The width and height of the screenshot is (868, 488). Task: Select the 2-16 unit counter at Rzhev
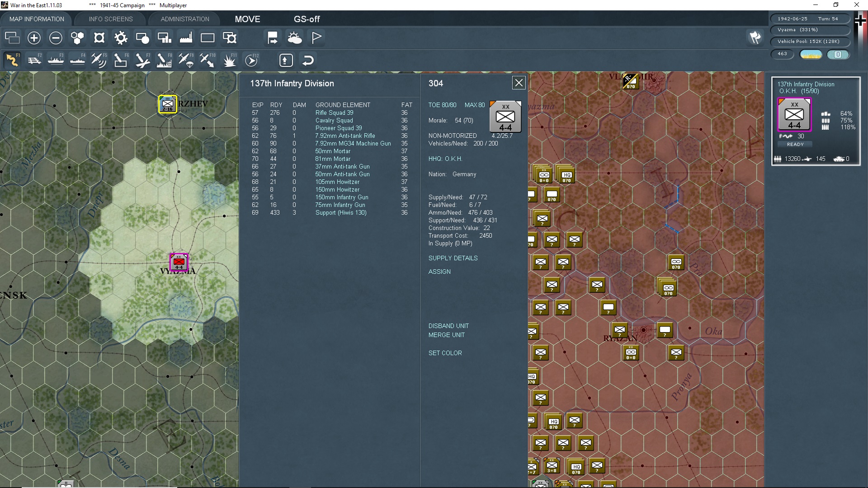point(167,104)
